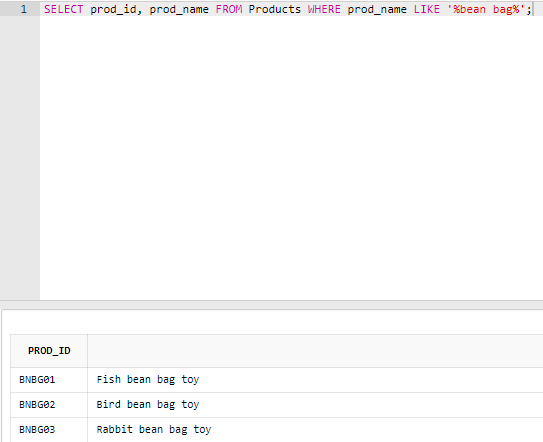The height and width of the screenshot is (442, 543).
Task: Click the PROD_ID column header
Action: tap(49, 351)
